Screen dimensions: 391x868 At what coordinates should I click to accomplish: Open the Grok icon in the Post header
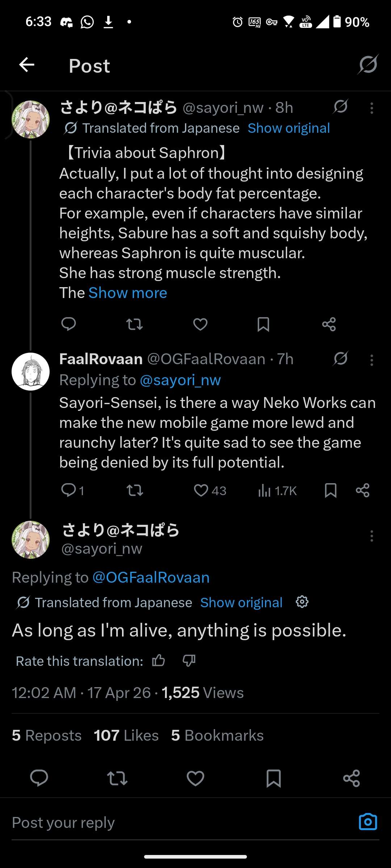coord(368,65)
